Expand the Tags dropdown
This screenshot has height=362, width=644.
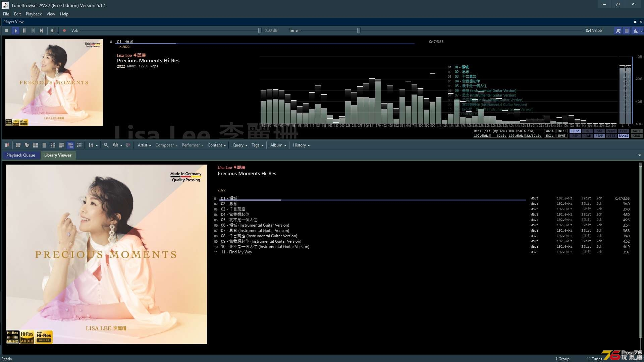pyautogui.click(x=257, y=145)
